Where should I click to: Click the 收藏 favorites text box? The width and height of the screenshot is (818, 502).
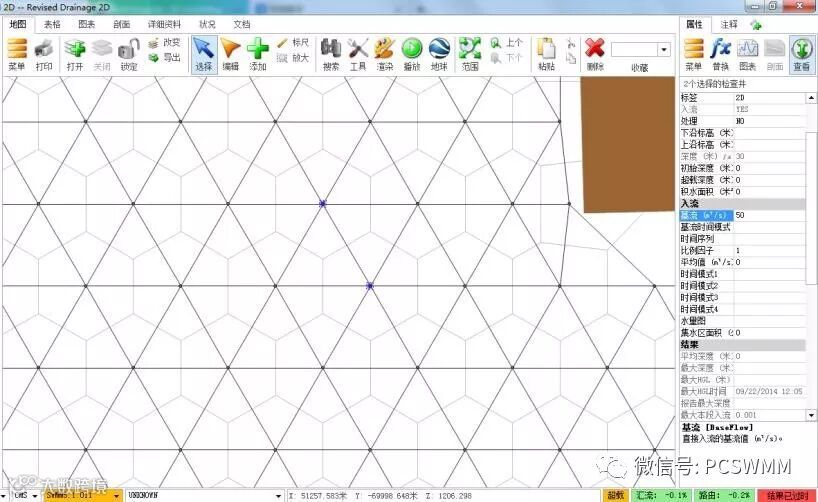click(634, 50)
